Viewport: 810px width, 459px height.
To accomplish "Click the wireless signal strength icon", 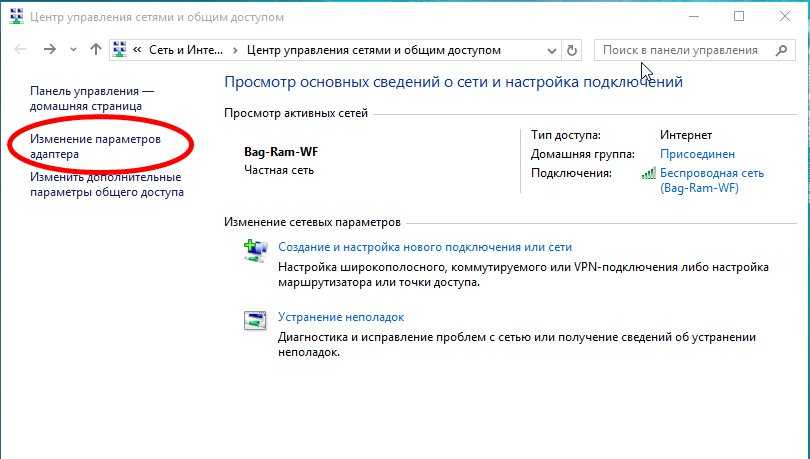I will [648, 173].
